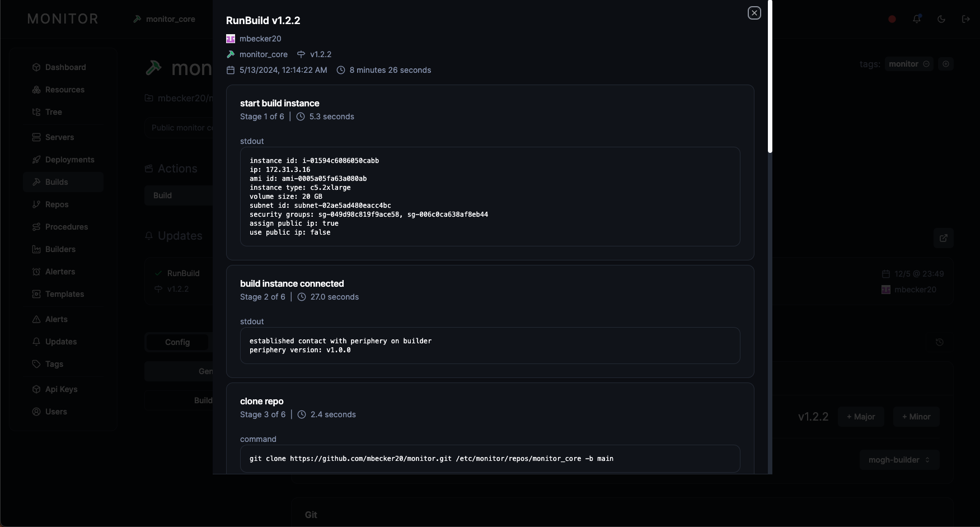Open the RunBuild update entry
The image size is (980, 527).
179,281
